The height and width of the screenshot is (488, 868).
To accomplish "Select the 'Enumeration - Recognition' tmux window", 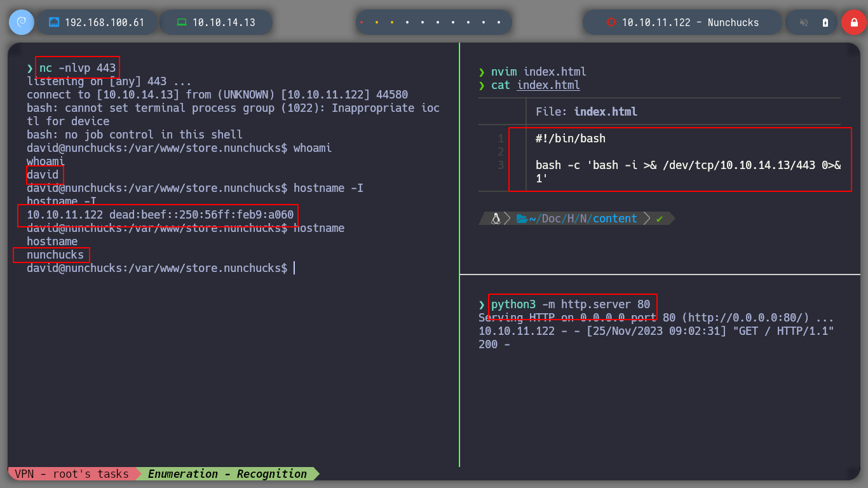I will pos(227,473).
